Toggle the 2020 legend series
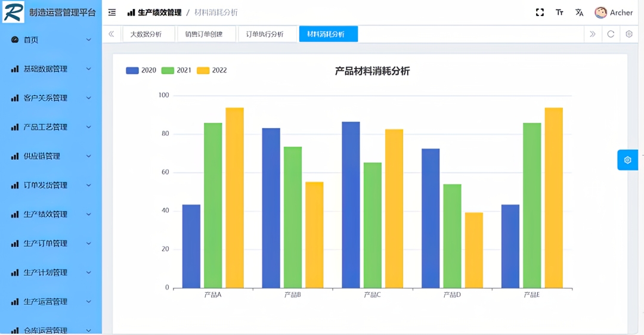644x335 pixels. pyautogui.click(x=141, y=70)
